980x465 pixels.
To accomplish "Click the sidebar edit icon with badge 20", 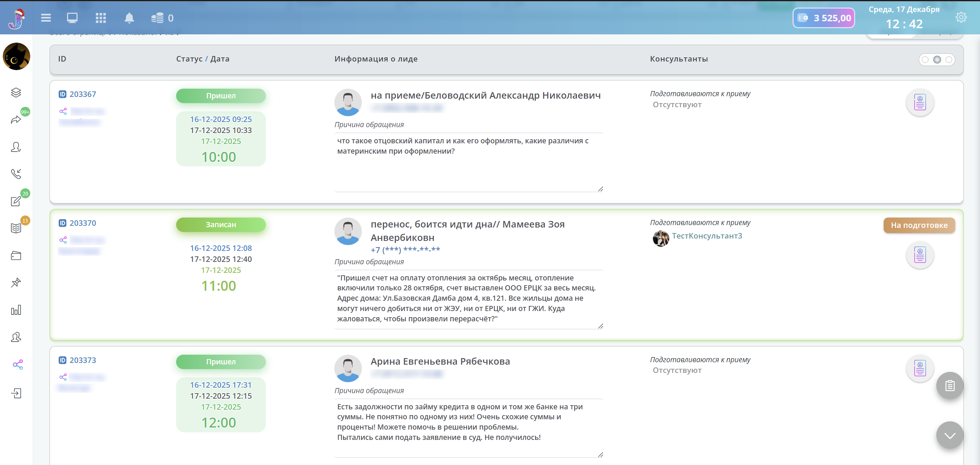I will (x=16, y=201).
